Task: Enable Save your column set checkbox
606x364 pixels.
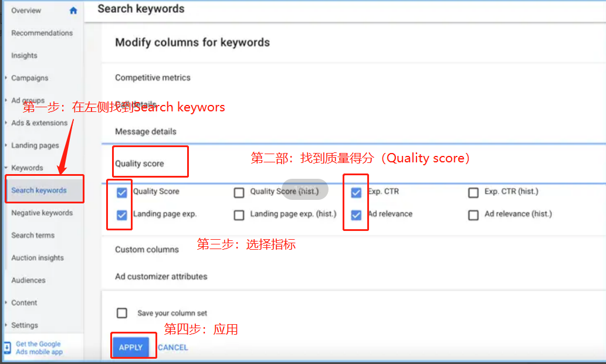Action: [122, 313]
